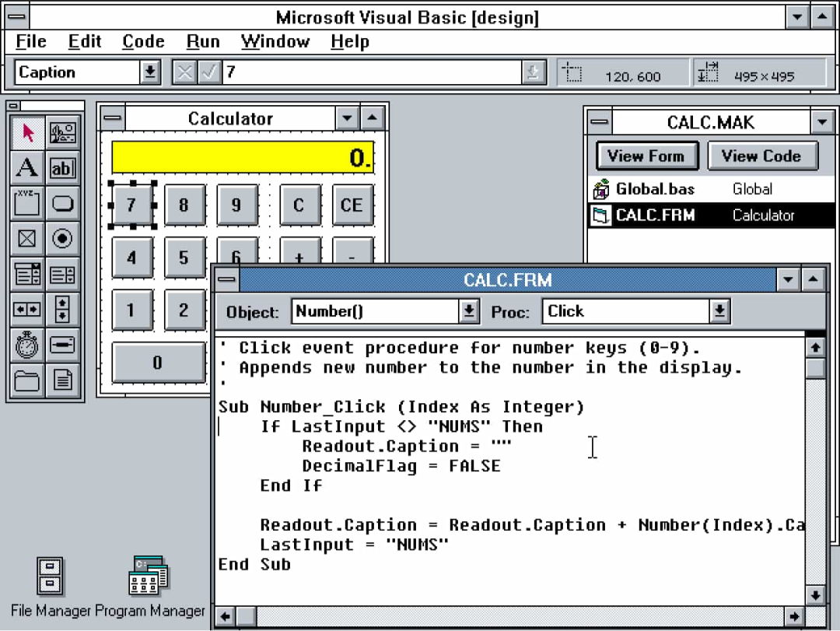Open the Edit menu
This screenshot has width=840, height=631.
pyautogui.click(x=85, y=41)
